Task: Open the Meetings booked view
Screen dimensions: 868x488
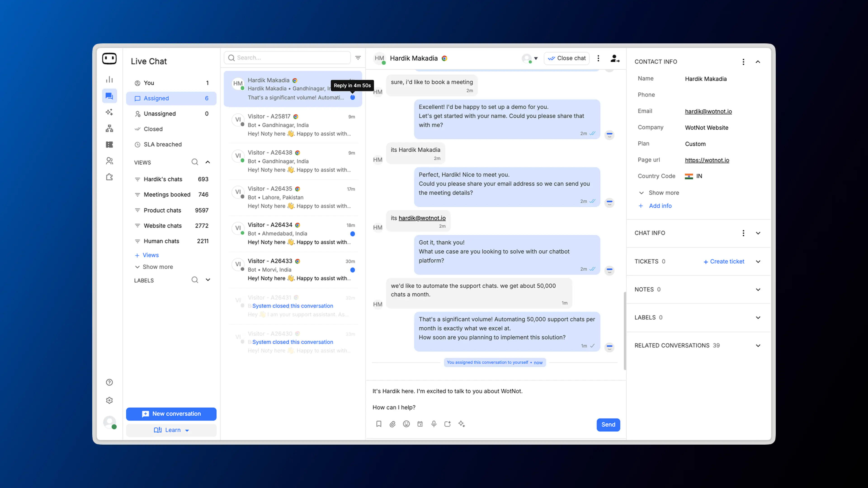Action: coord(171,195)
